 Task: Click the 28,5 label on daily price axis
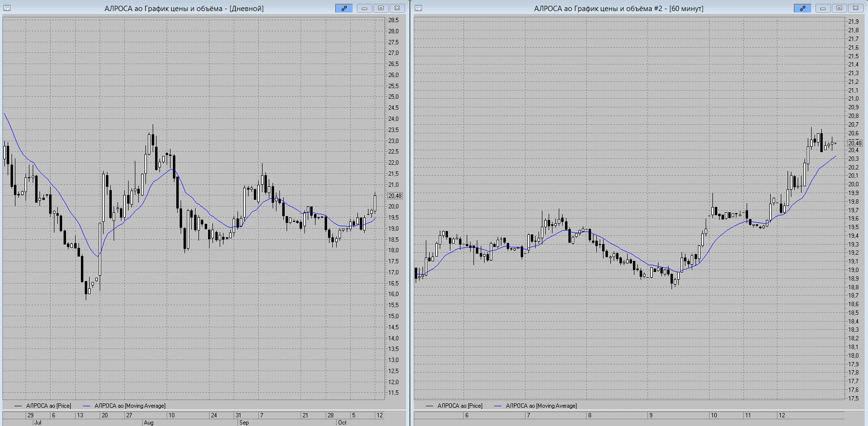(x=394, y=20)
